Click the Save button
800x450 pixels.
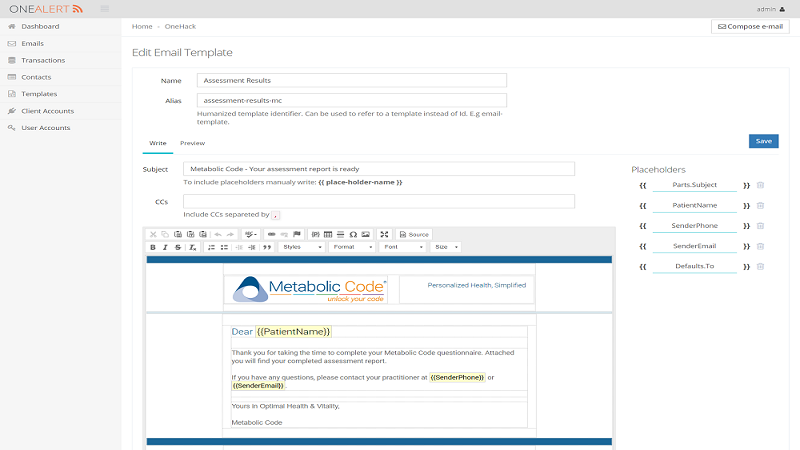(x=763, y=141)
